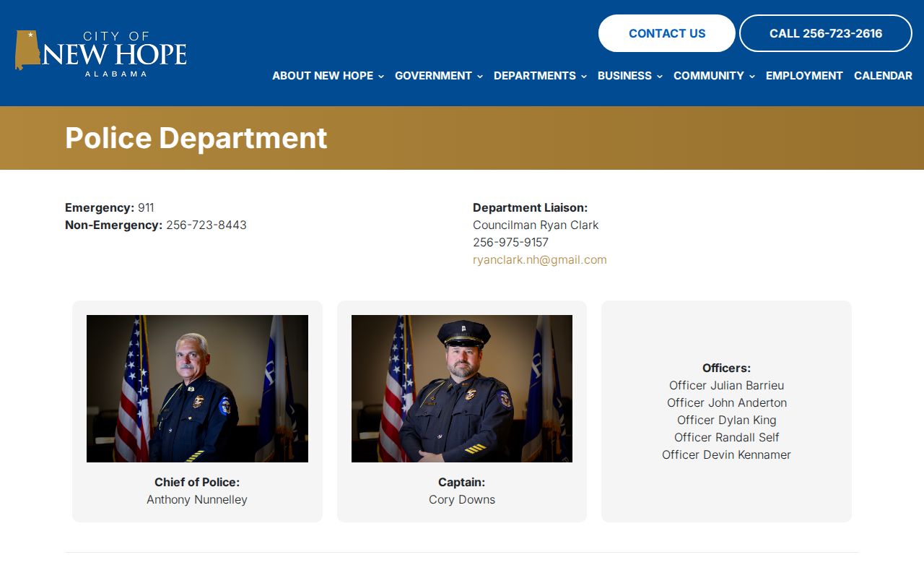Open the About New Hope menu
This screenshot has width=924, height=578.
click(x=328, y=76)
